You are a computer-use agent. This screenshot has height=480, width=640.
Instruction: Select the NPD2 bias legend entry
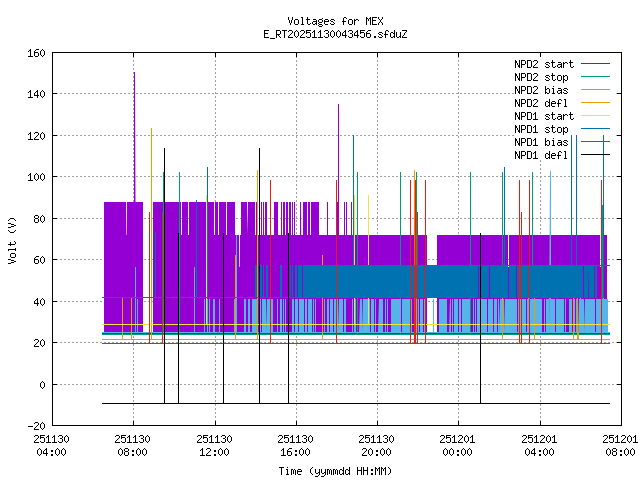click(x=541, y=90)
